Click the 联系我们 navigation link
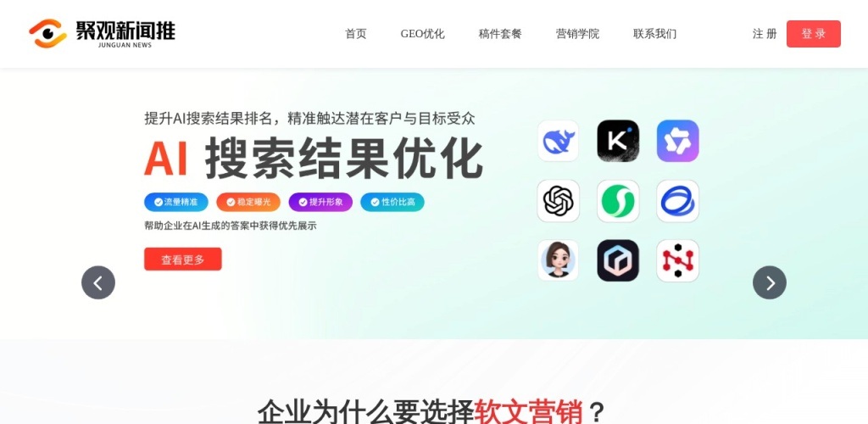This screenshot has width=868, height=424. [655, 34]
